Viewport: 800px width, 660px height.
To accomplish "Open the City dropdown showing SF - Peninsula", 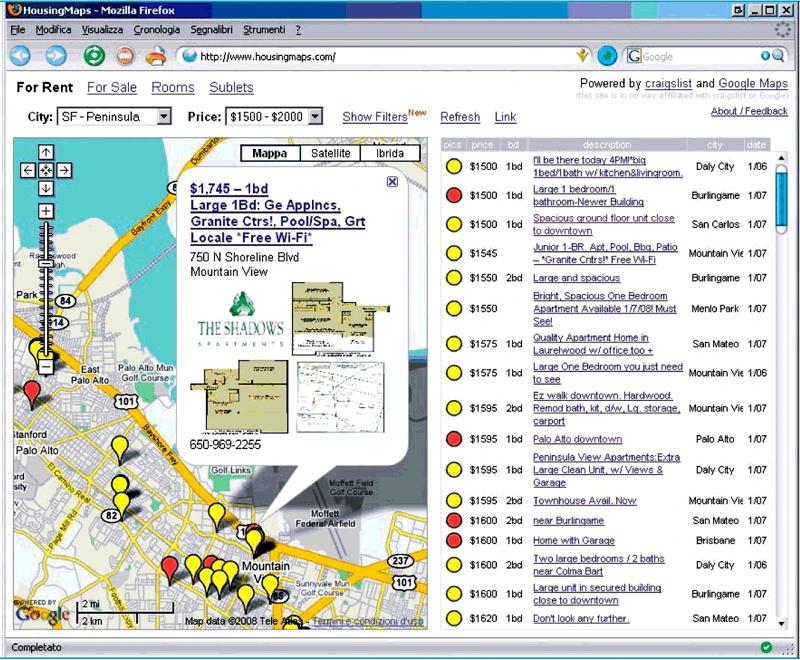I will click(114, 117).
